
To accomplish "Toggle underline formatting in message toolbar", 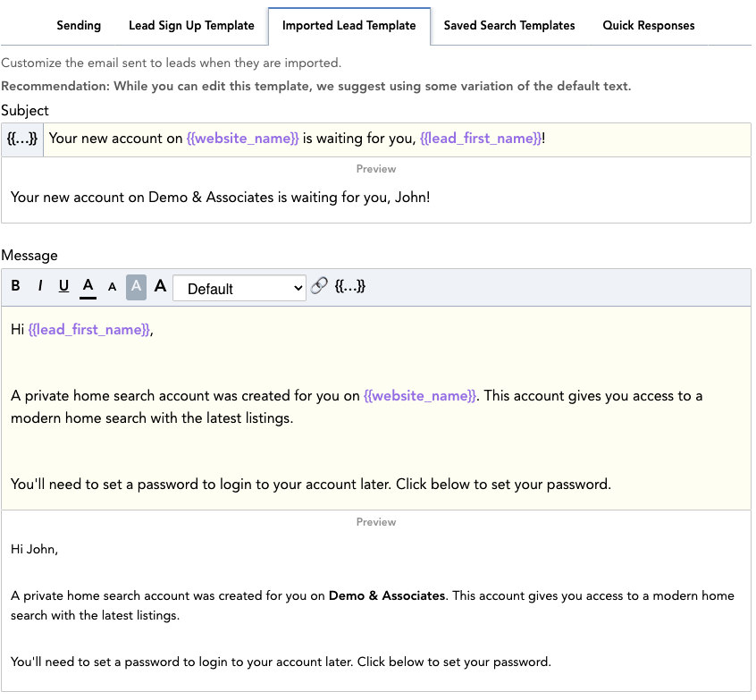I will pyautogui.click(x=63, y=287).
